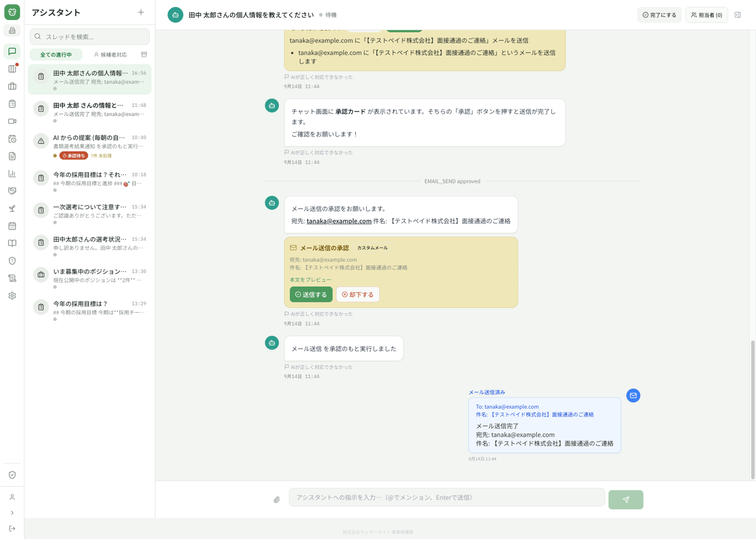Flag AIが正しく対応できなかった below メール送信の承認 card

coord(319,314)
